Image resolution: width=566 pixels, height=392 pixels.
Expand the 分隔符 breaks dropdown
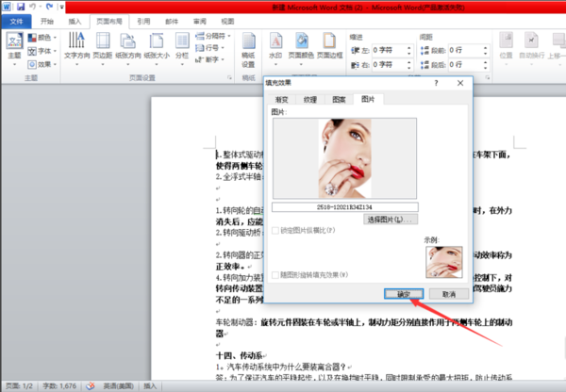212,37
